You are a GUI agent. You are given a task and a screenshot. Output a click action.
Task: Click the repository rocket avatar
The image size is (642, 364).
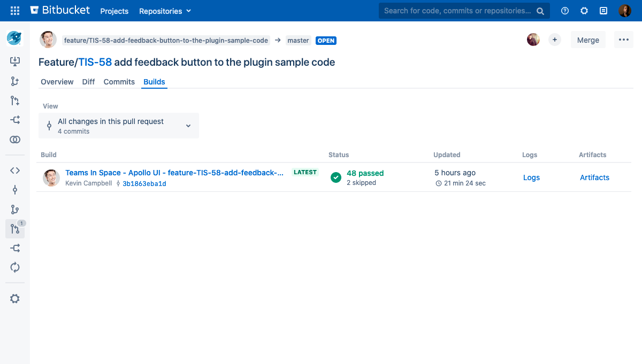(14, 38)
